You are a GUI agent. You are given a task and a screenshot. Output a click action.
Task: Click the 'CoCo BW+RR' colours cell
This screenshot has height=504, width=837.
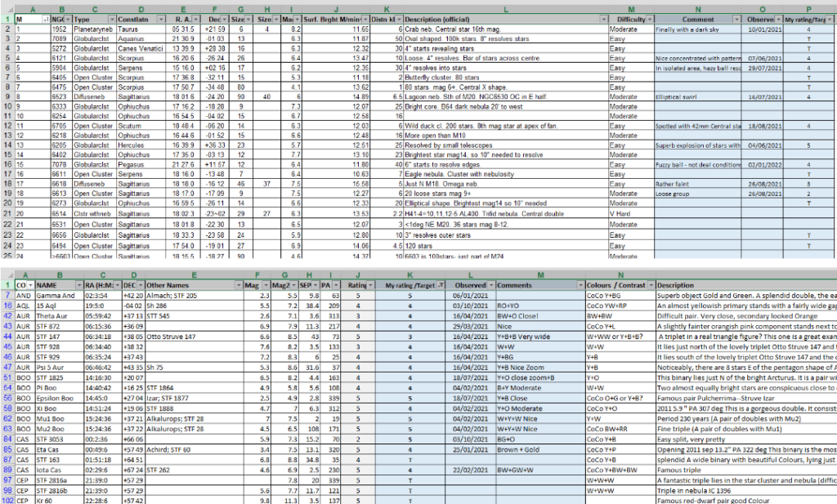pyautogui.click(x=620, y=430)
